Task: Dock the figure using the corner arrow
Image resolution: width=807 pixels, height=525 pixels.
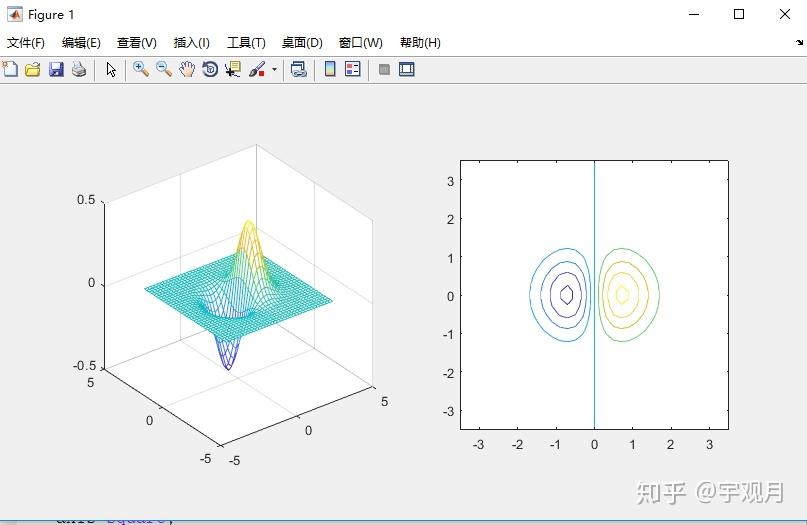Action: (x=799, y=43)
